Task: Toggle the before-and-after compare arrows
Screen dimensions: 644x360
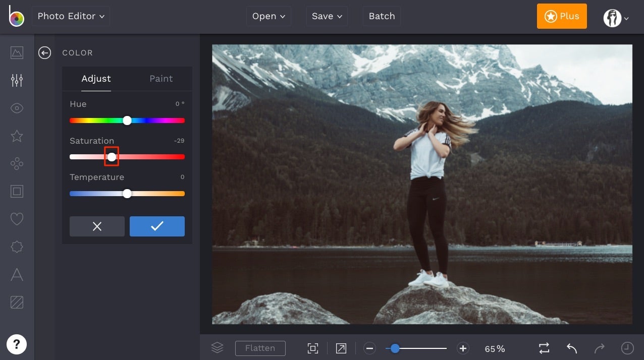Action: click(544, 348)
